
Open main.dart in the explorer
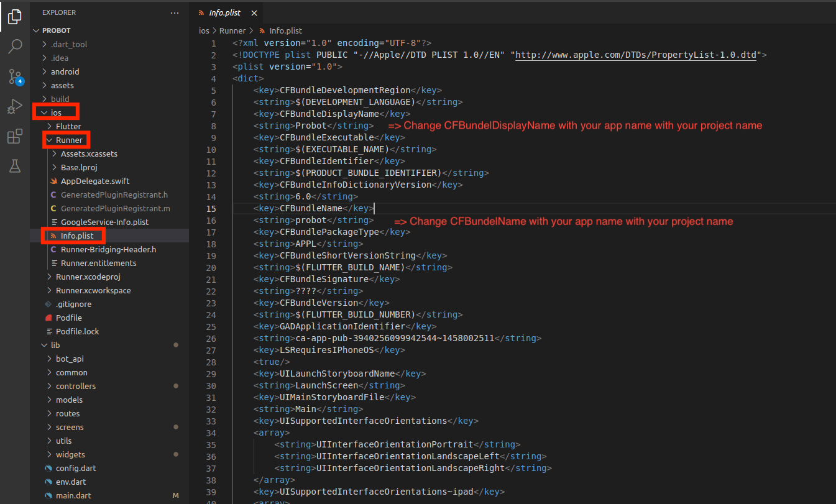[73, 495]
